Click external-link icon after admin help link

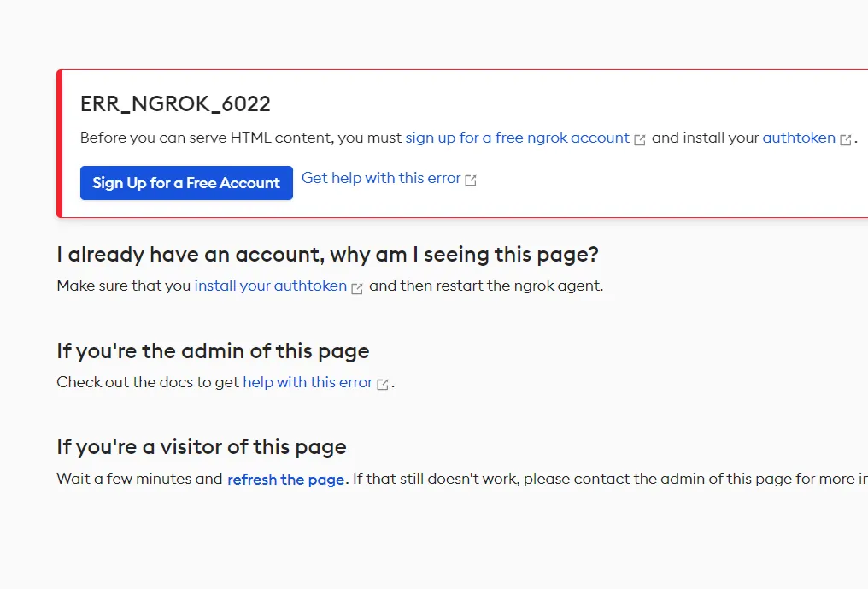383,384
